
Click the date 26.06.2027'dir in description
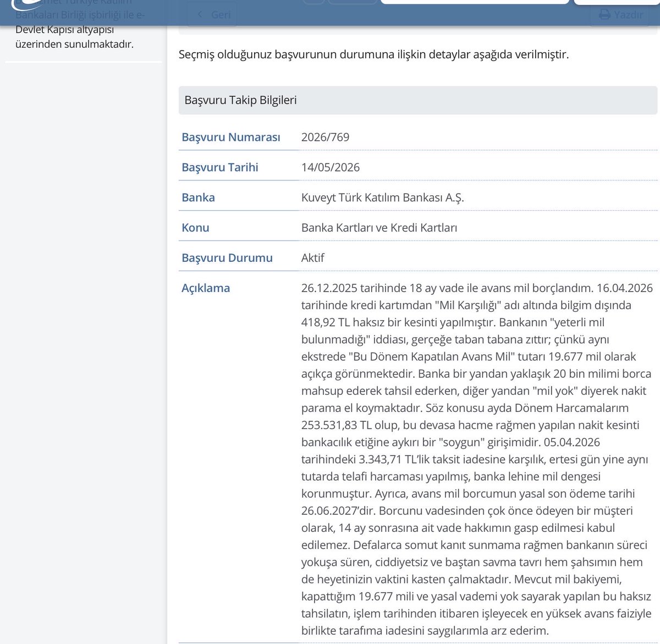click(x=339, y=511)
